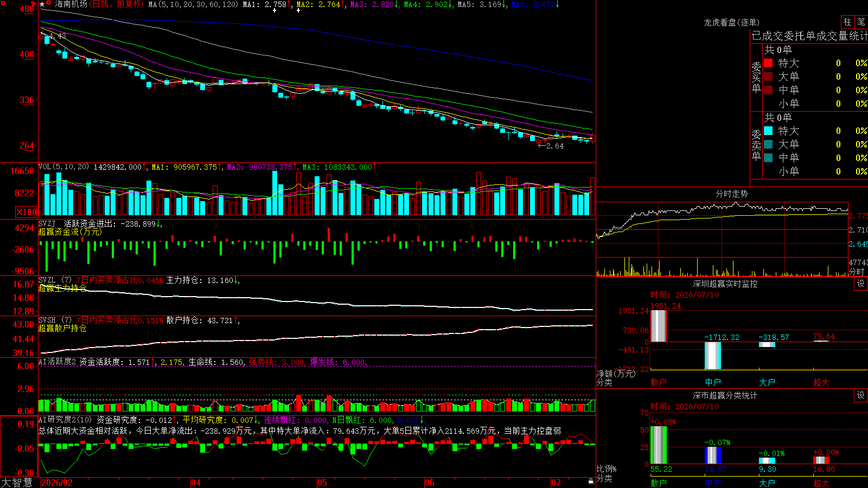
Task: Click the 超赢散户持仓 label
Action: pos(62,328)
